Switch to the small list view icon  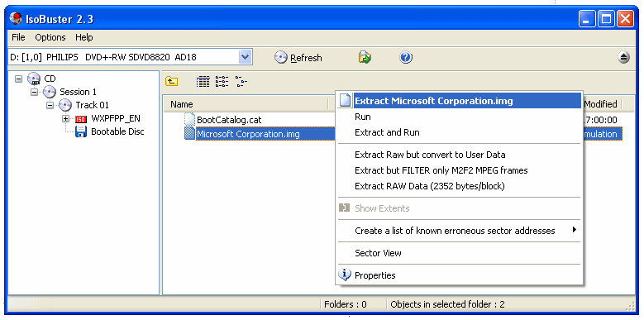pyautogui.click(x=222, y=81)
